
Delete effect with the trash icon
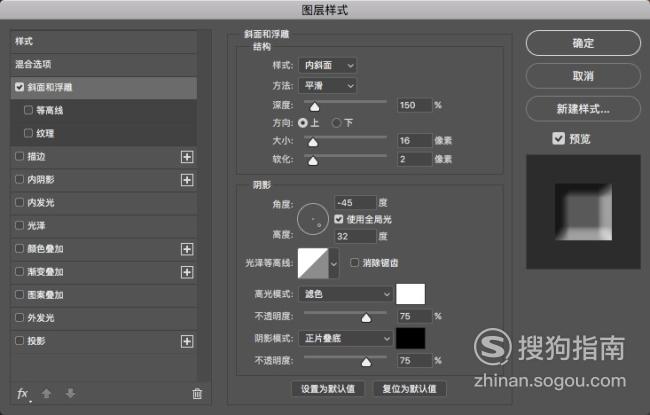197,393
